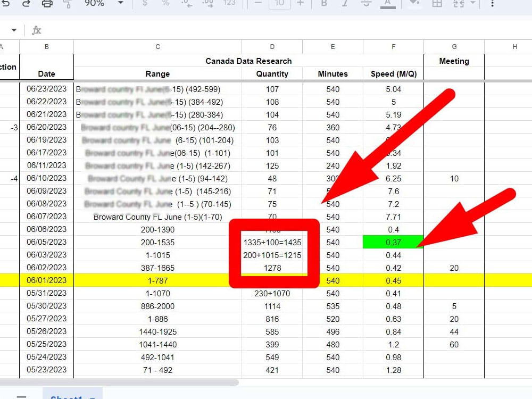Select quantity cell 107
This screenshot has height=399, width=532.
[272, 89]
